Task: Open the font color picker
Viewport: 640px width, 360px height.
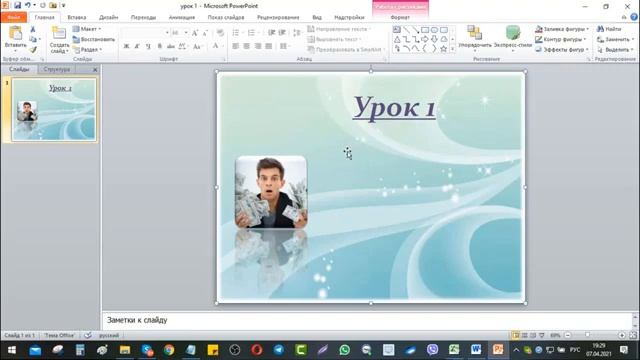Action: tap(217, 46)
